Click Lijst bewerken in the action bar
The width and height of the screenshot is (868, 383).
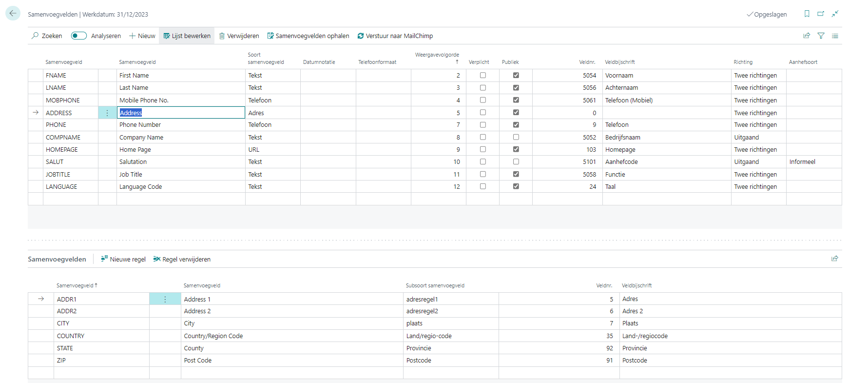(187, 36)
